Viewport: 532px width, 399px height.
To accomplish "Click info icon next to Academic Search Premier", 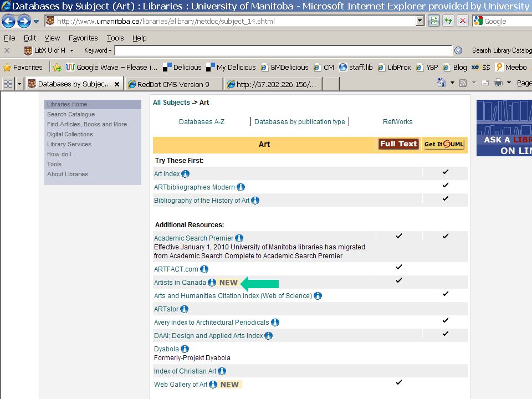I will coord(239,238).
